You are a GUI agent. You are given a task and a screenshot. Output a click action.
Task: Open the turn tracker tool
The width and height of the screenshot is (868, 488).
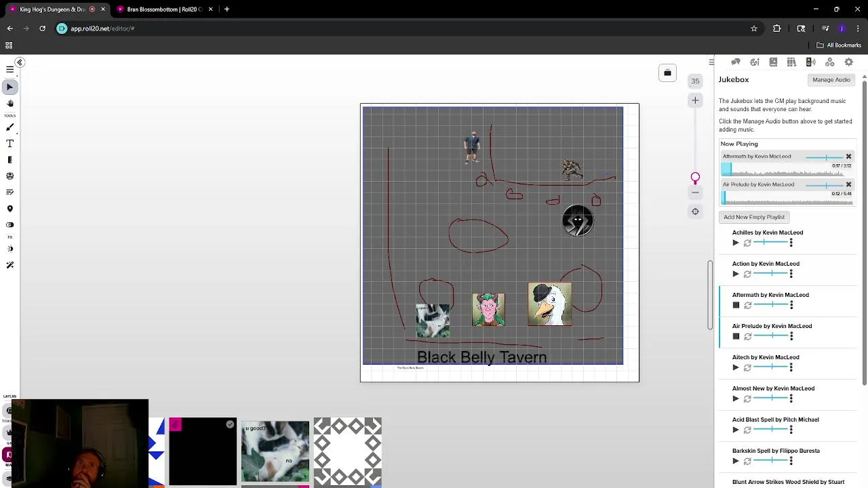pos(9,192)
